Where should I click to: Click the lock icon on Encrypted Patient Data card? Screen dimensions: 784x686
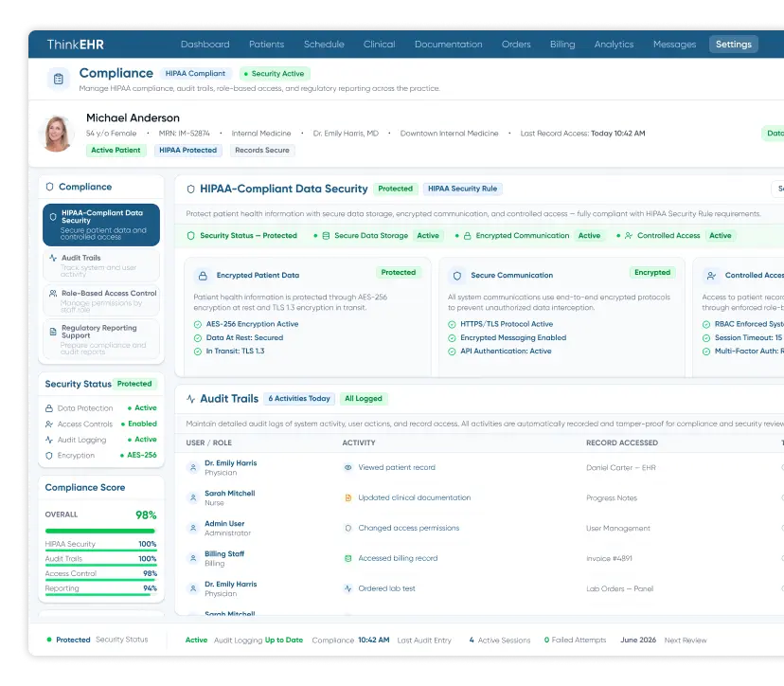203,276
